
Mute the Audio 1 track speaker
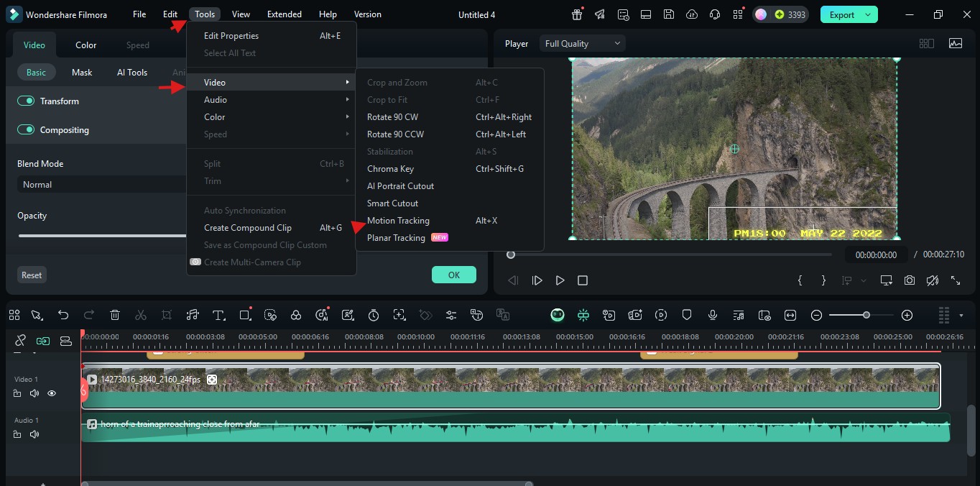click(34, 435)
